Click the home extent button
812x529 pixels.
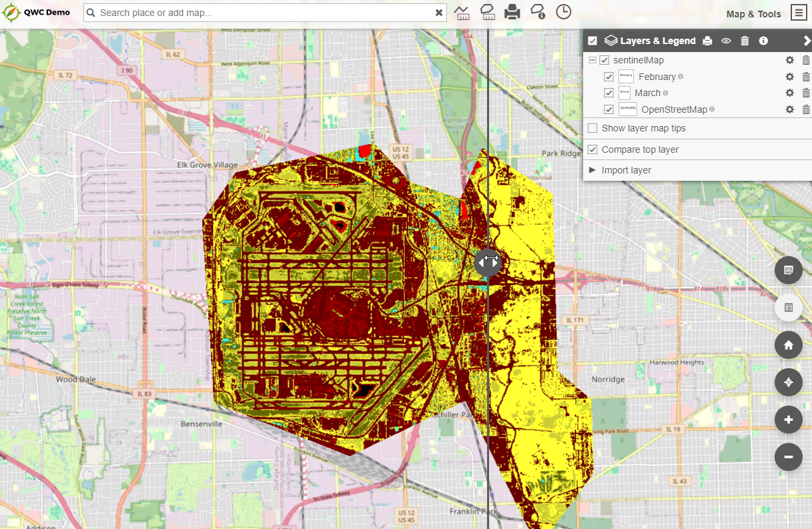coord(788,346)
